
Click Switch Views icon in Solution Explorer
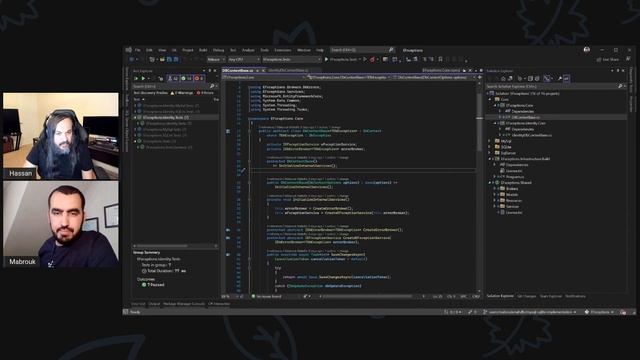(x=510, y=78)
